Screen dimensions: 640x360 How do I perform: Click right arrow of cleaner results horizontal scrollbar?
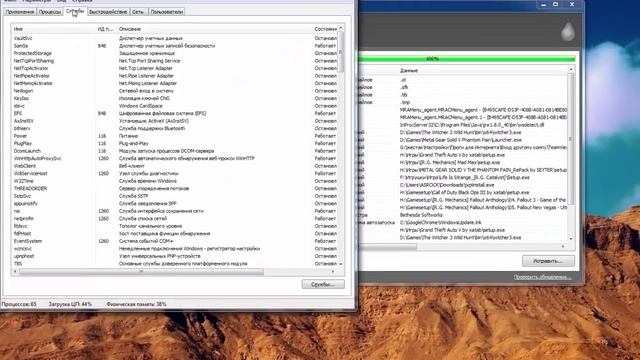563,246
